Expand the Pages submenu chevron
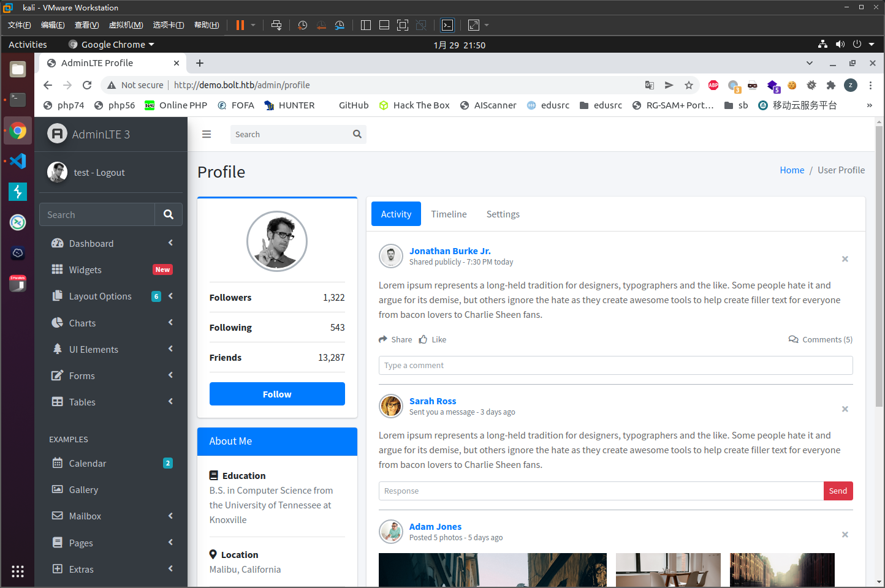The width and height of the screenshot is (885, 588). click(x=171, y=543)
